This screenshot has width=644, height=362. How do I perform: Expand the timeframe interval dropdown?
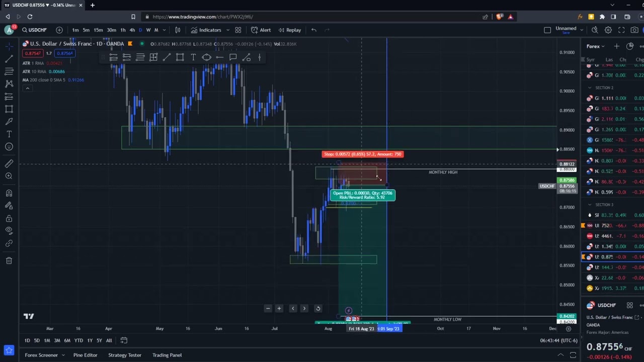(x=164, y=30)
